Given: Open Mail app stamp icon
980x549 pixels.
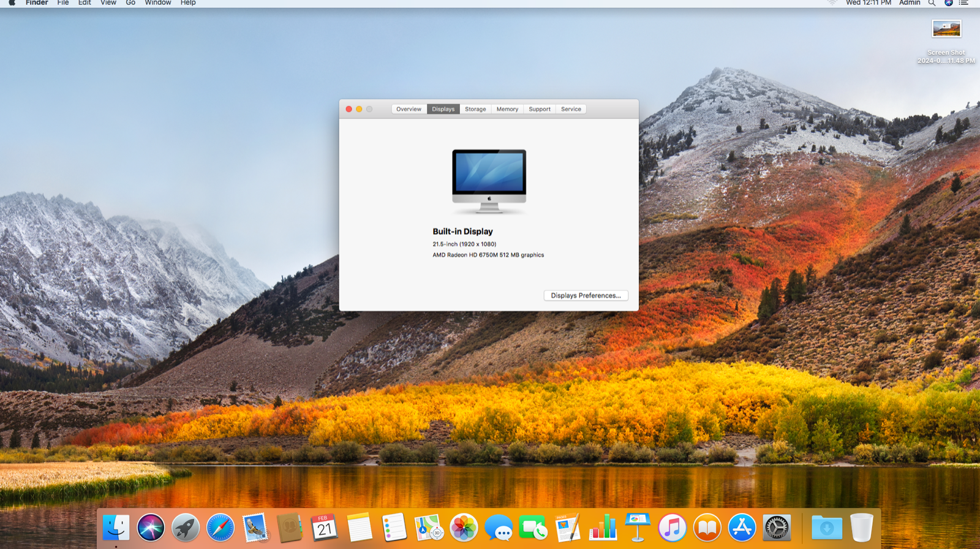Looking at the screenshot, I should click(255, 528).
